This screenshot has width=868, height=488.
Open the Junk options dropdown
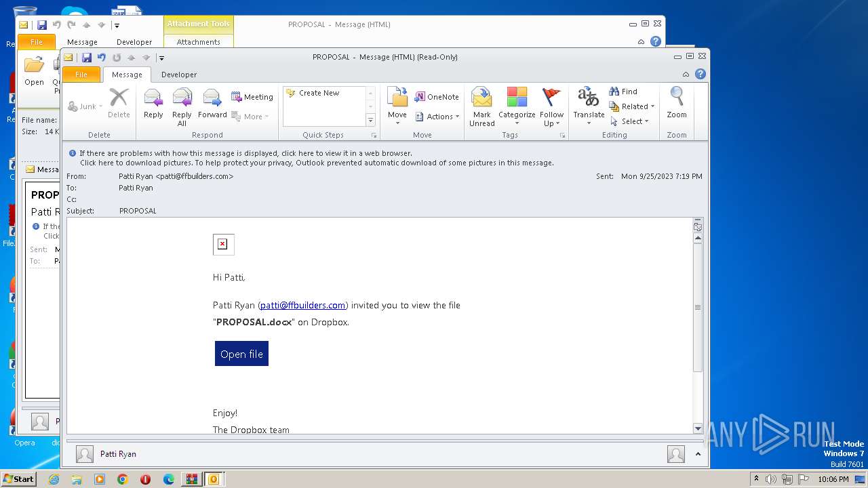pyautogui.click(x=85, y=106)
